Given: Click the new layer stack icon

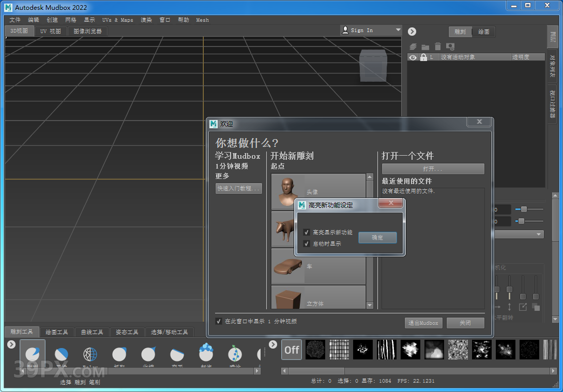Looking at the screenshot, I should 413,47.
